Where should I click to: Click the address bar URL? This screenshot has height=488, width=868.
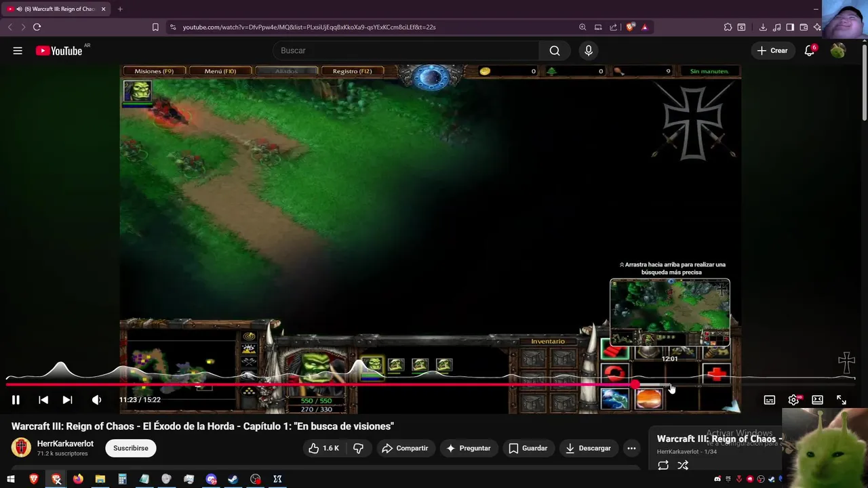click(309, 27)
